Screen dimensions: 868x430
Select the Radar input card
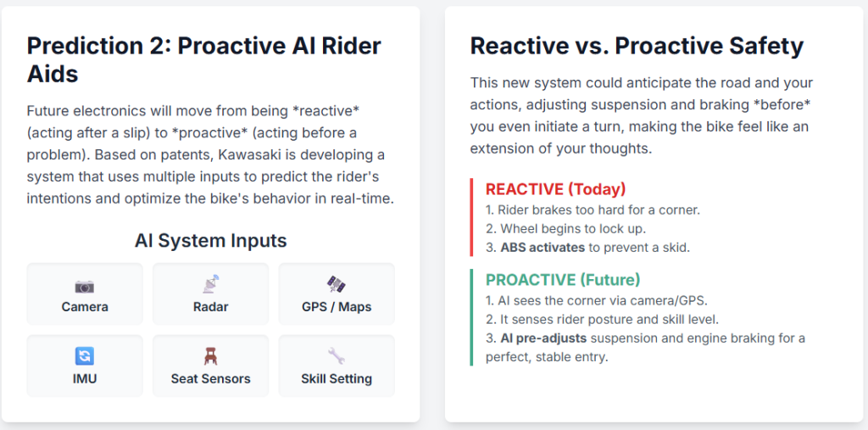click(210, 294)
